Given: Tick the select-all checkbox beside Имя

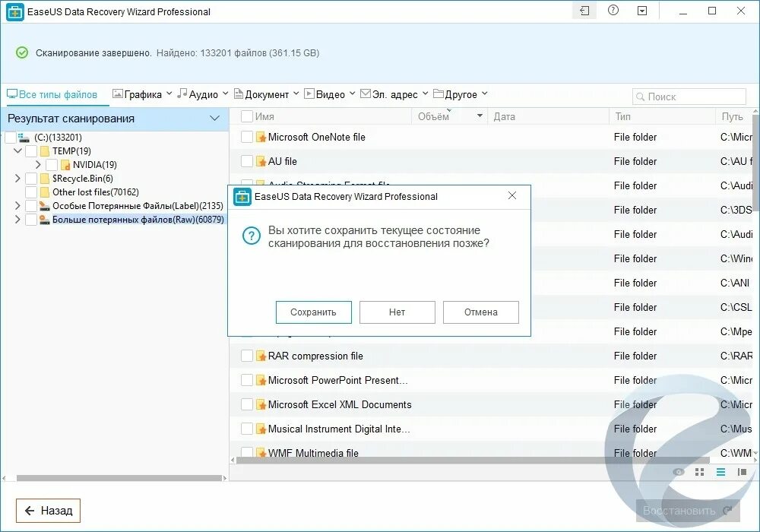Looking at the screenshot, I should [247, 116].
